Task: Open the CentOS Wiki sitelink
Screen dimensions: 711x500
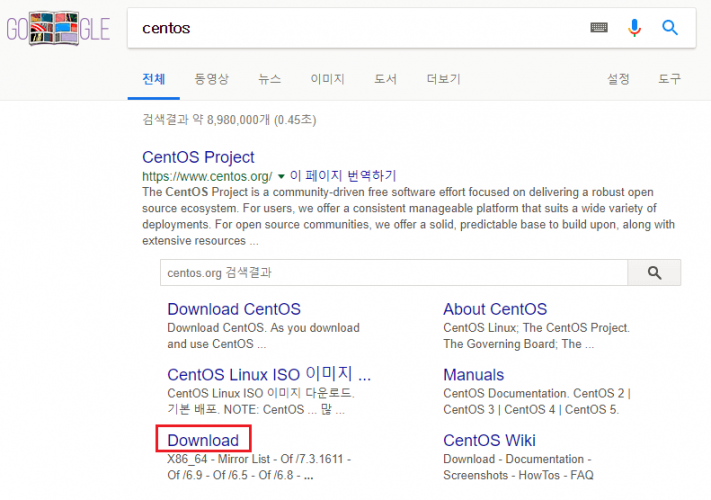Action: 489,440
